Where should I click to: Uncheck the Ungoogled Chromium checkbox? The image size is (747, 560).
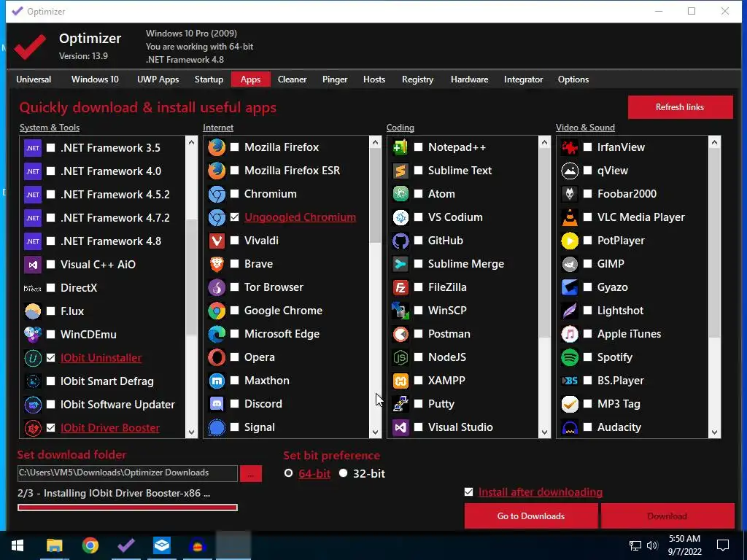point(234,217)
